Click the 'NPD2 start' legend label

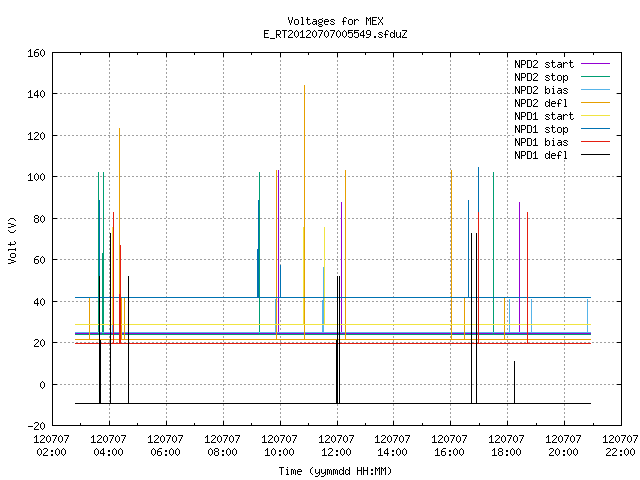(x=544, y=64)
